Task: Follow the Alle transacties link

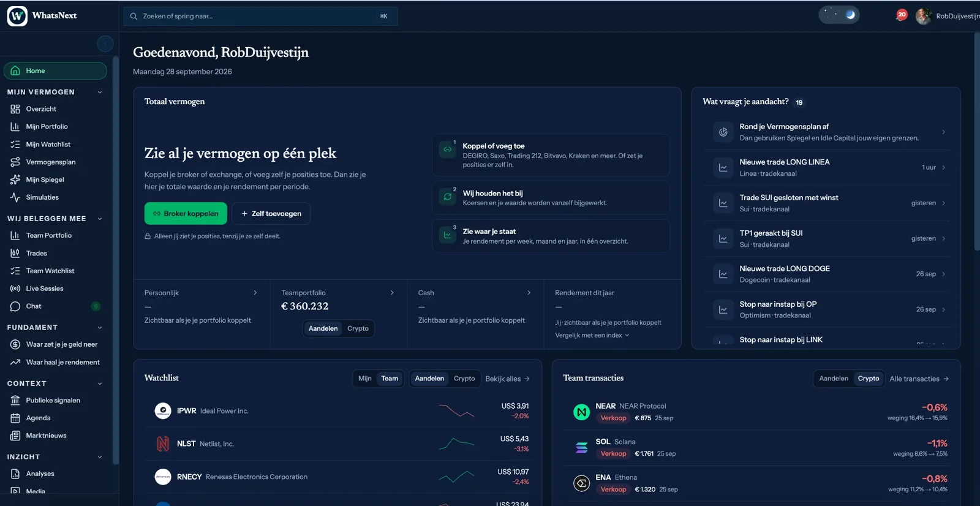Action: point(919,379)
